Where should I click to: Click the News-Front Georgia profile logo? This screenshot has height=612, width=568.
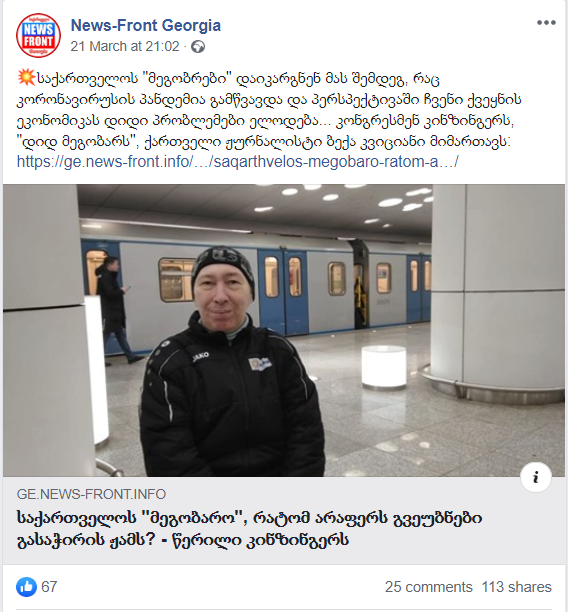(x=38, y=36)
